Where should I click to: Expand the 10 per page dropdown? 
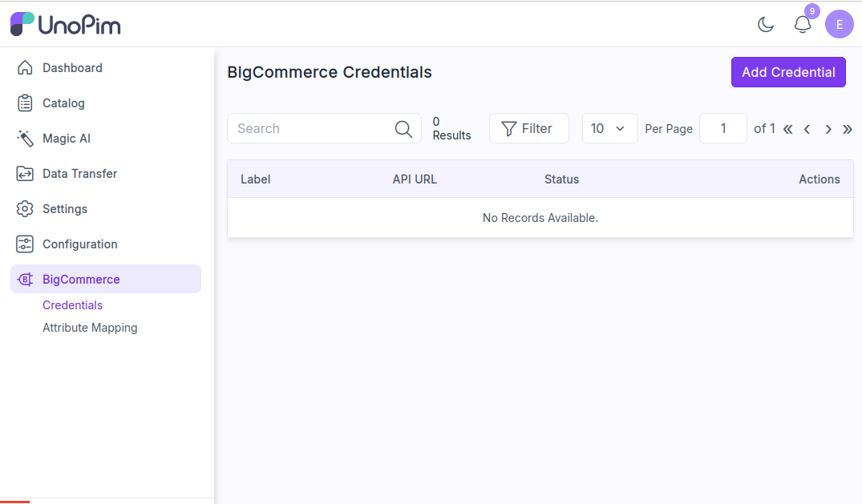[x=609, y=128]
